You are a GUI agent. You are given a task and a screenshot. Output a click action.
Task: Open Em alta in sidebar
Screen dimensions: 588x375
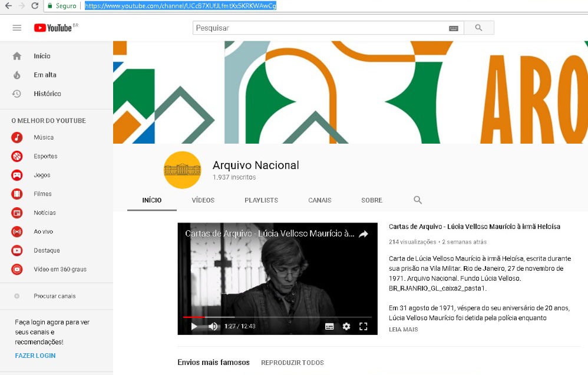tap(45, 75)
